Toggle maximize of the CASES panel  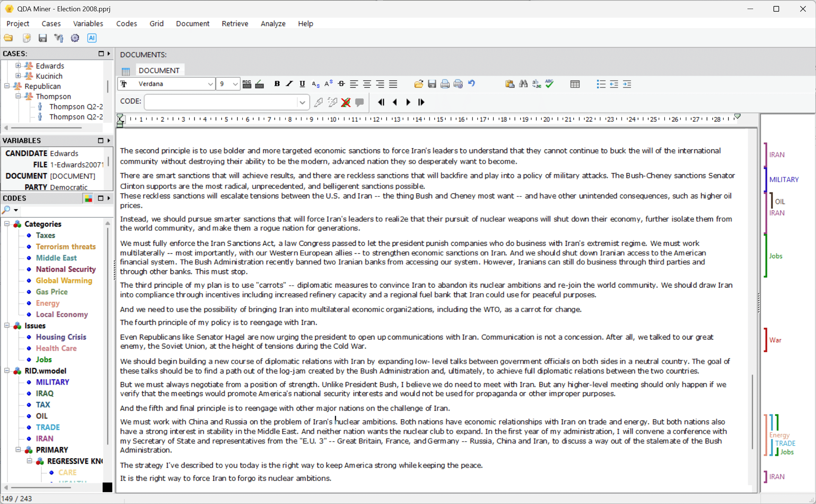tap(101, 54)
